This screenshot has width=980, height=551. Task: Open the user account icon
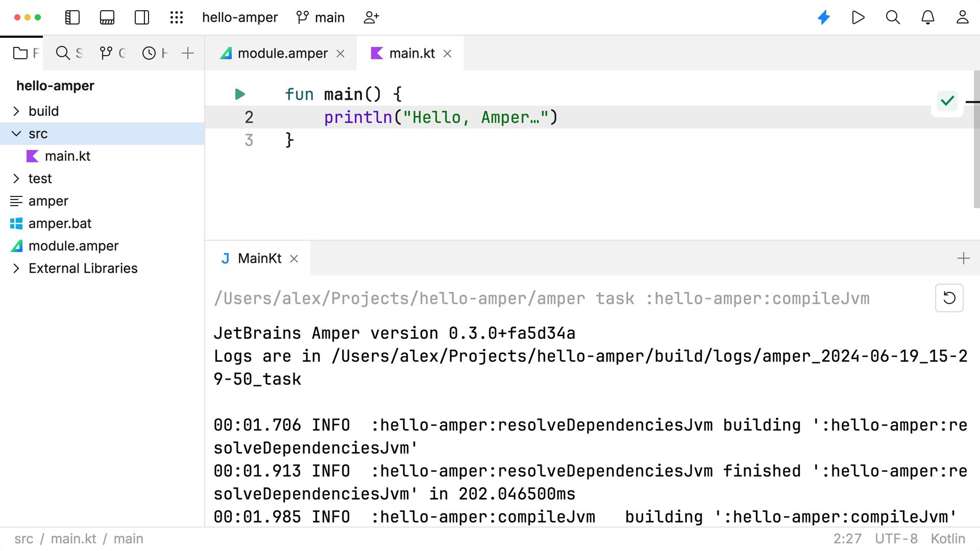(x=963, y=17)
